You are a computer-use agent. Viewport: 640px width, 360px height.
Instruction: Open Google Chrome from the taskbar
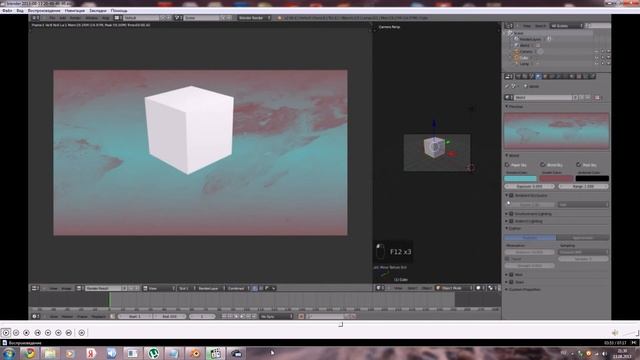point(29,353)
